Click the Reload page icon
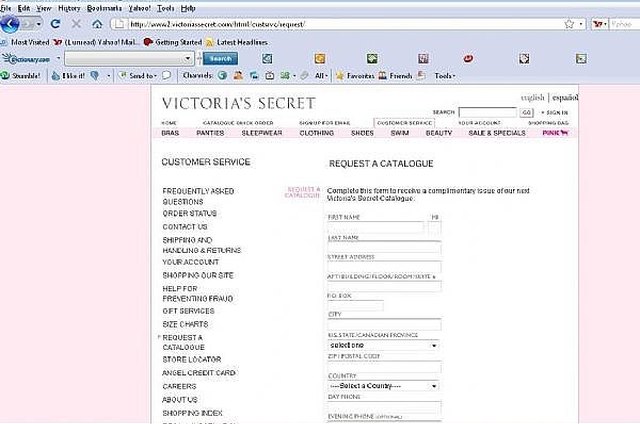Image resolution: width=640 pixels, height=424 pixels. [x=56, y=24]
